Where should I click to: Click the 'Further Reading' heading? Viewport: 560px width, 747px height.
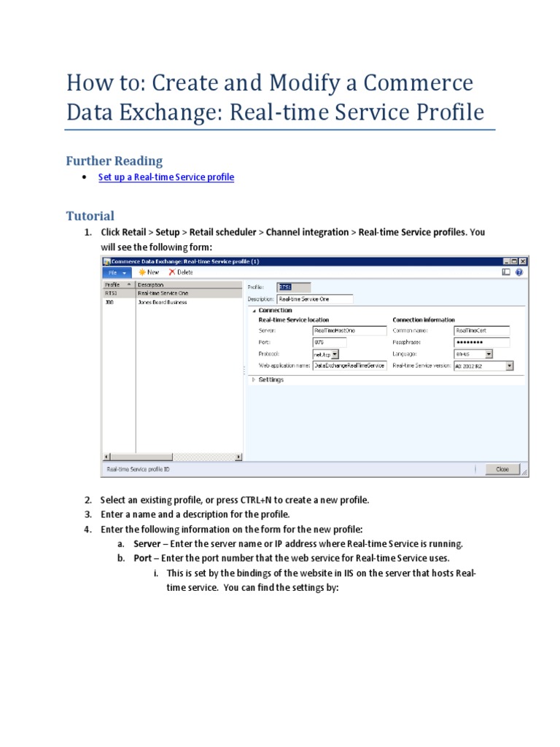114,160
